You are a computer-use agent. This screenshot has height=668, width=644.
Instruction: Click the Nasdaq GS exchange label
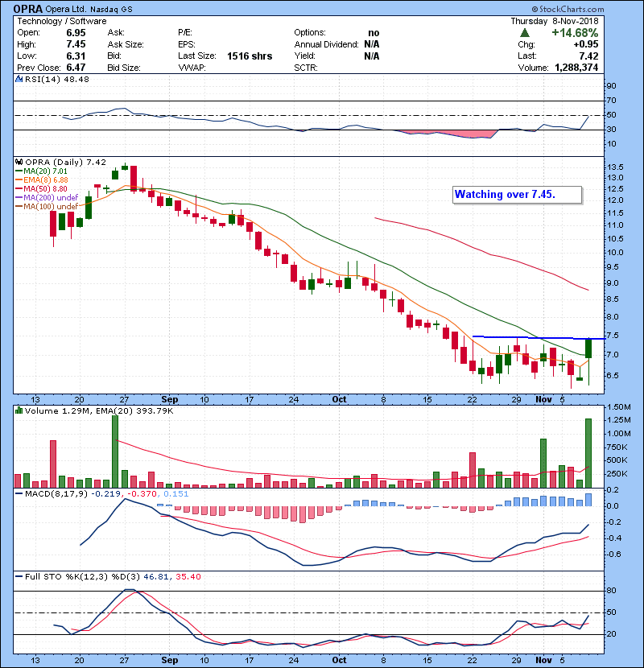[111, 9]
